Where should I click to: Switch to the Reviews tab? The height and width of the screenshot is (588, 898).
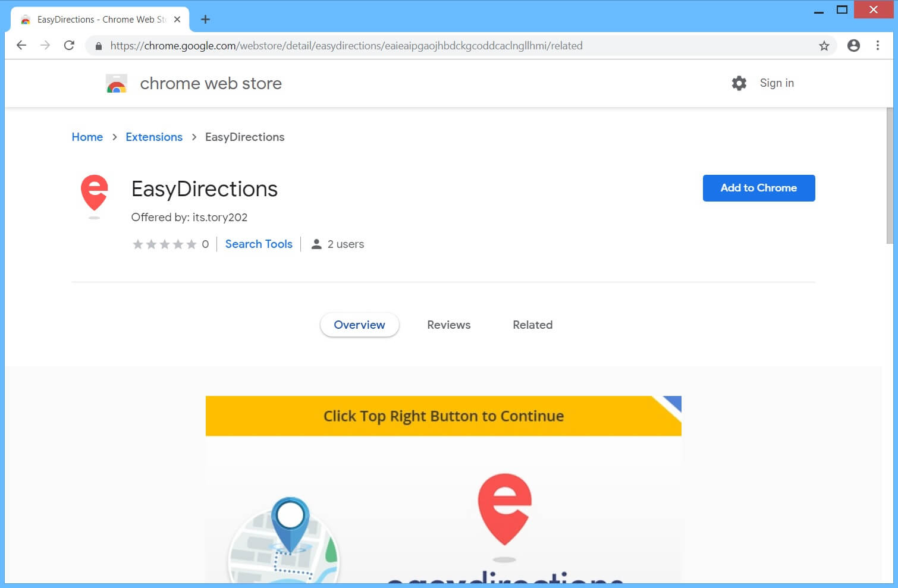pos(449,325)
